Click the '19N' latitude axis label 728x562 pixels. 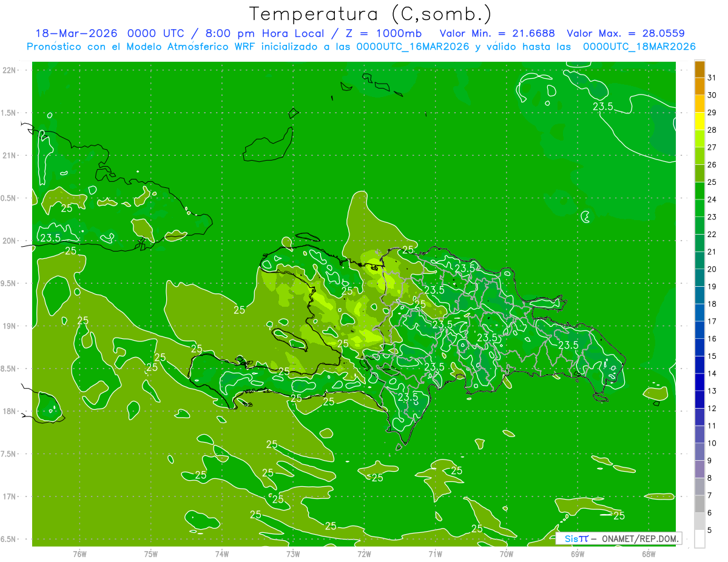pos(9,326)
